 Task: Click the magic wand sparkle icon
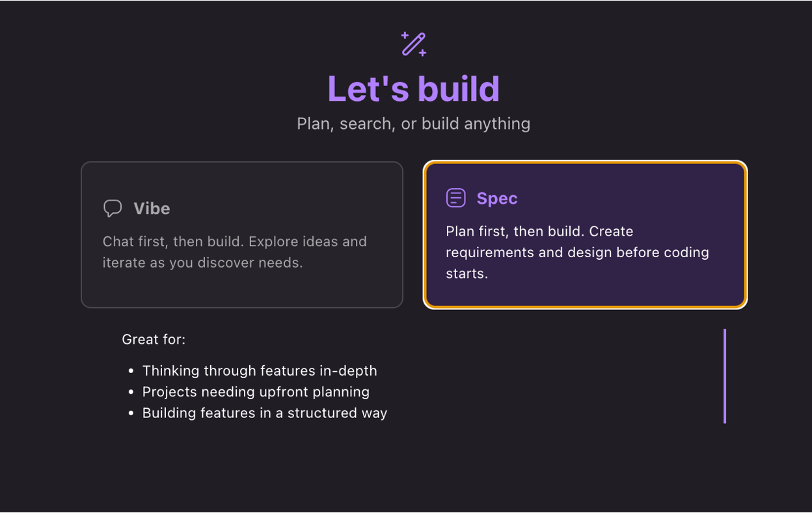pyautogui.click(x=413, y=44)
